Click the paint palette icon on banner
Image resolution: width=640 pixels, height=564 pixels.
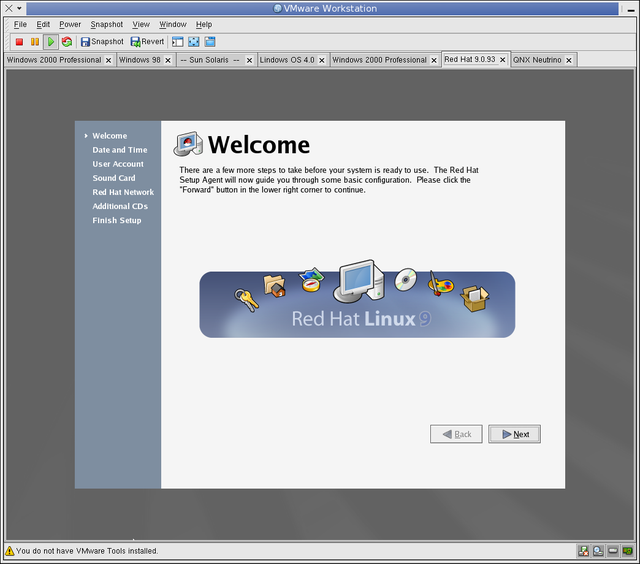pyautogui.click(x=440, y=284)
